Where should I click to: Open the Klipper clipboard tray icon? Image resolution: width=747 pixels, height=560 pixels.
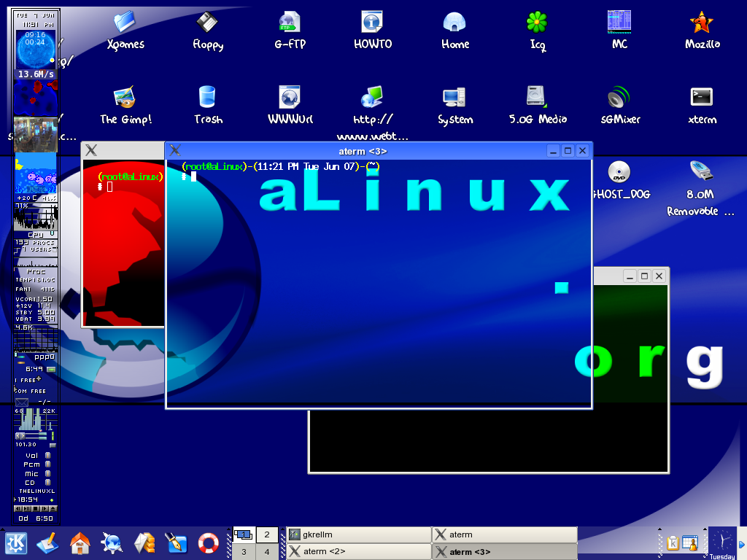(x=673, y=543)
